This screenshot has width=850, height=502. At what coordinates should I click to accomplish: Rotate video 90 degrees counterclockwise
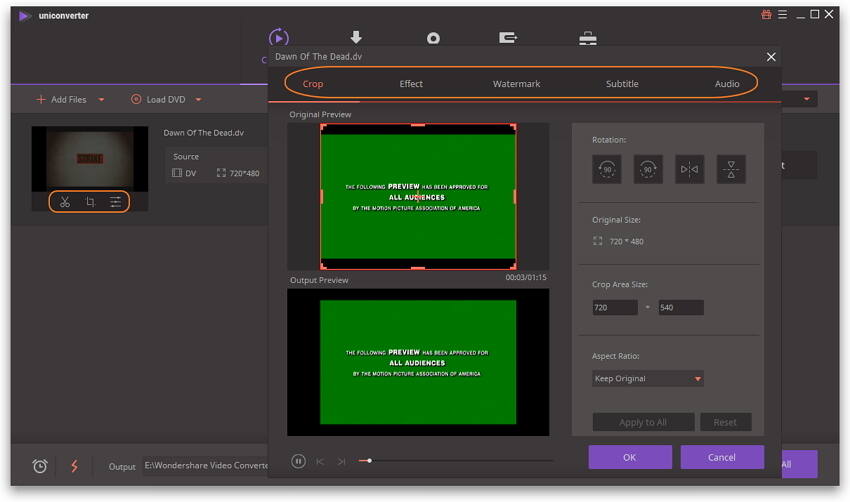click(607, 169)
